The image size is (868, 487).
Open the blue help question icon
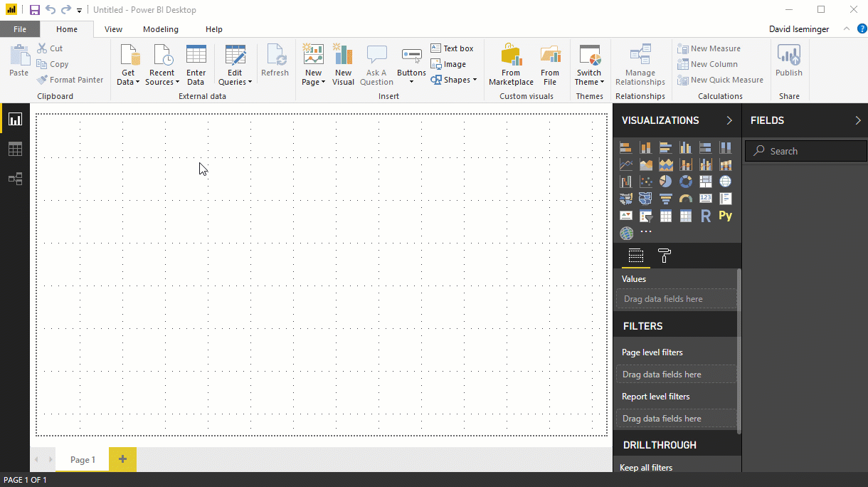862,29
